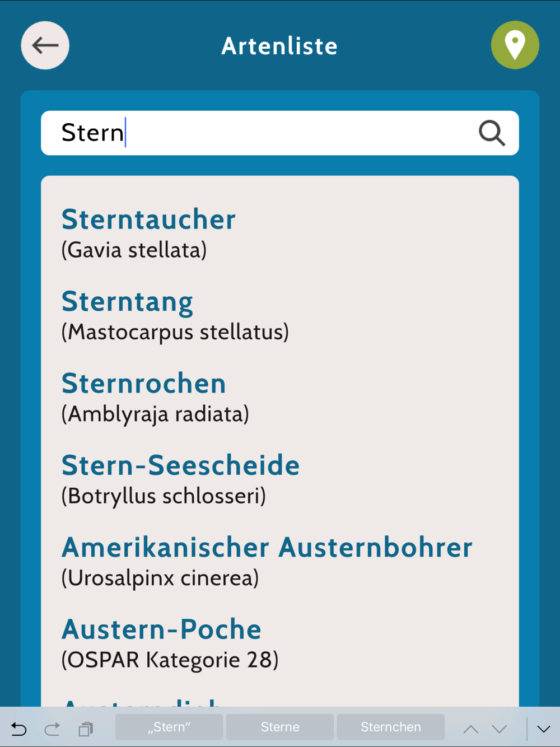Tap the keyboard undo arrow
The height and width of the screenshot is (747, 560).
19,729
